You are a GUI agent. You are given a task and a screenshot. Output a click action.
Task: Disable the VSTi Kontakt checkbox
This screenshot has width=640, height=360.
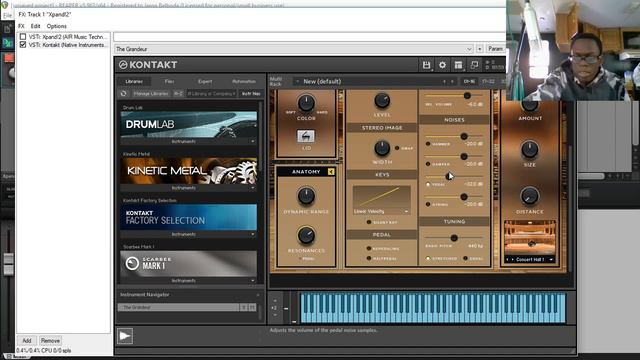point(23,44)
